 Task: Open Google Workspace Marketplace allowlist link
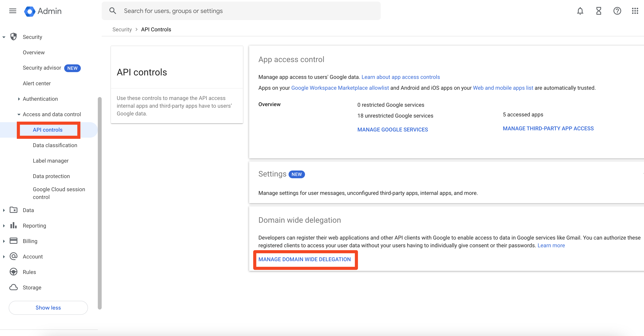point(340,88)
